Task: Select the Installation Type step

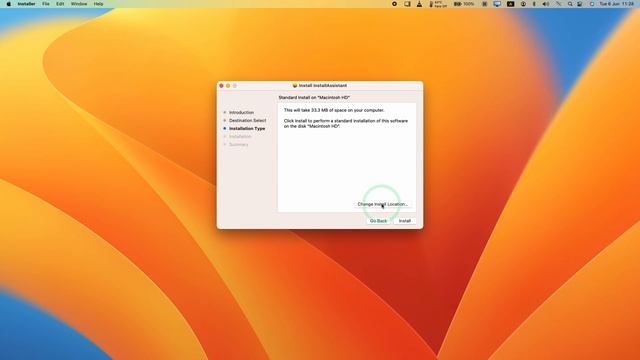Action: 247,129
